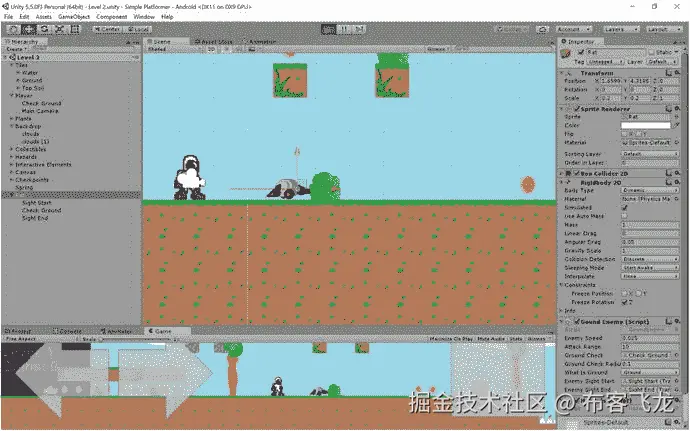Collapse the Back drop group in Hierarchy
The image size is (690, 431).
click(12, 126)
